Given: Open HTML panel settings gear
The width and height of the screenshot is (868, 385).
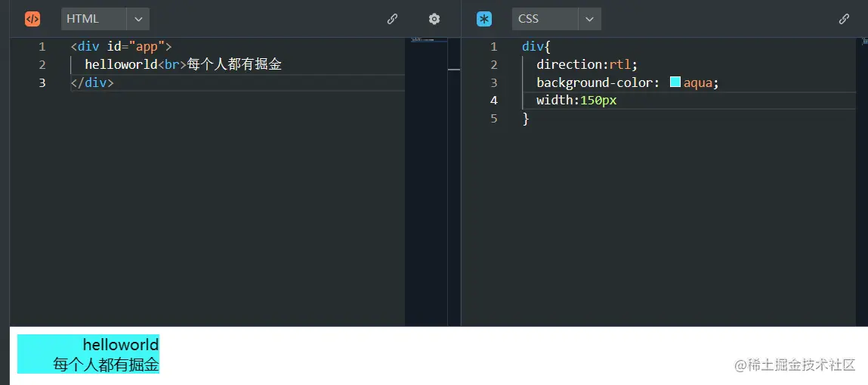Looking at the screenshot, I should tap(434, 19).
